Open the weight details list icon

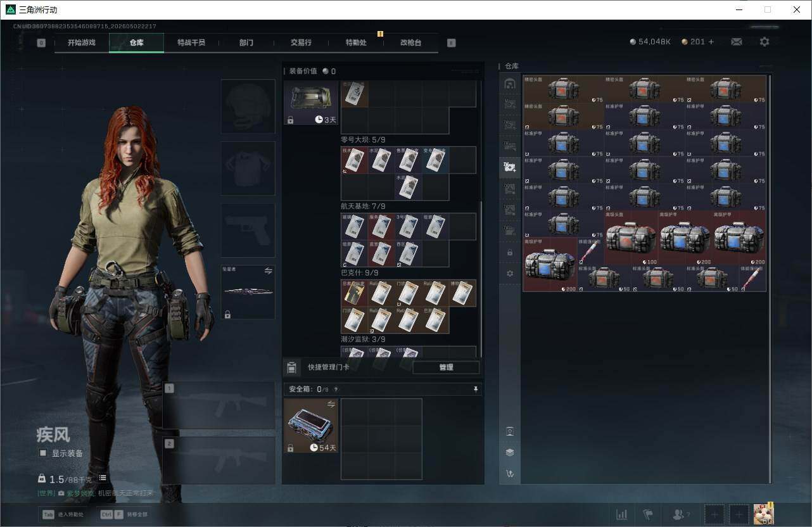coord(103,478)
